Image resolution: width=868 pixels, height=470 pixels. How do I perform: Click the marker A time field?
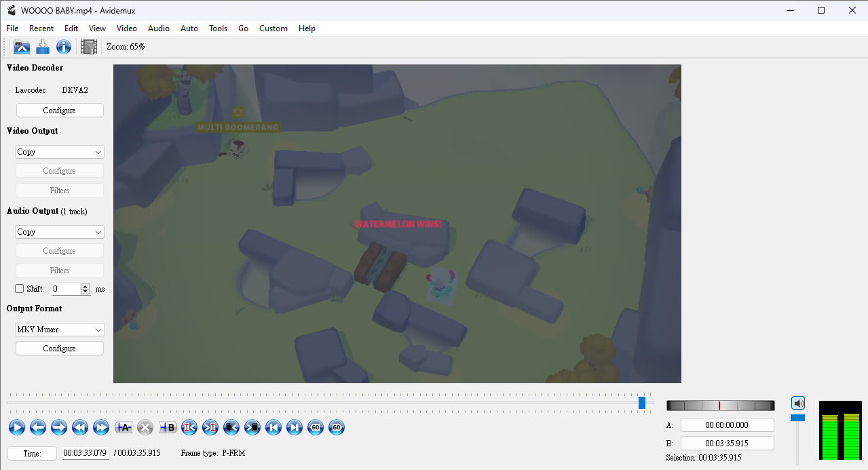pos(728,425)
